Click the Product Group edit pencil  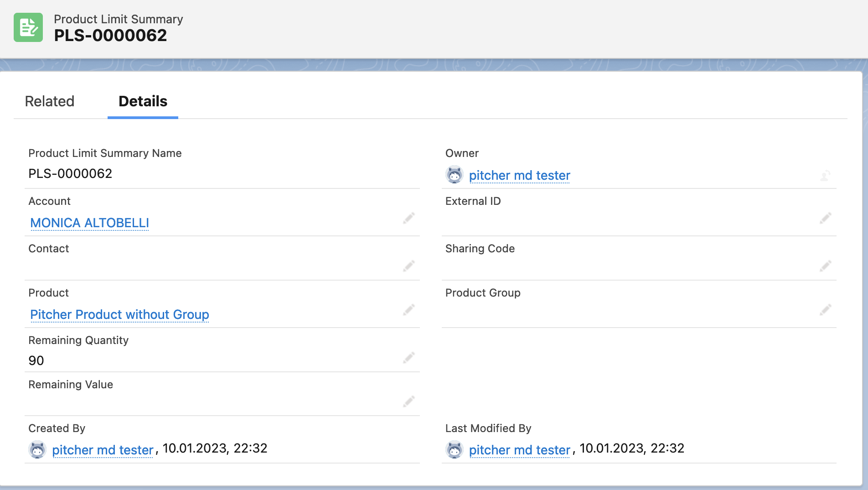(x=825, y=310)
